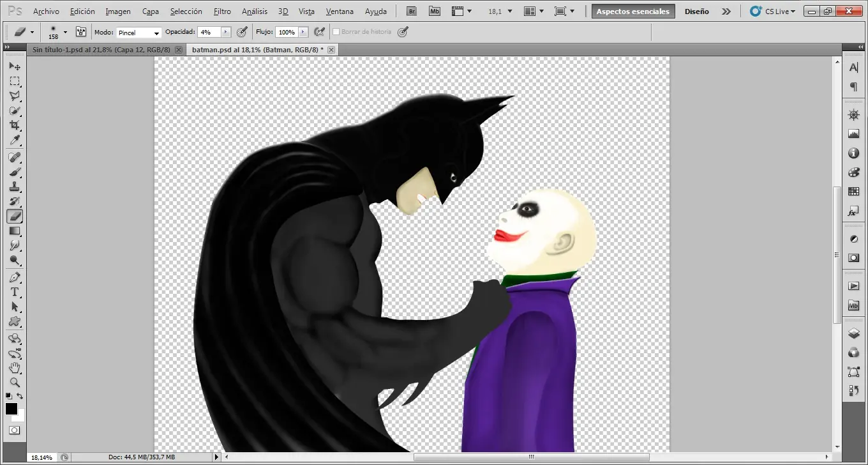Launch Adobe Bridge from the application bar

[411, 11]
